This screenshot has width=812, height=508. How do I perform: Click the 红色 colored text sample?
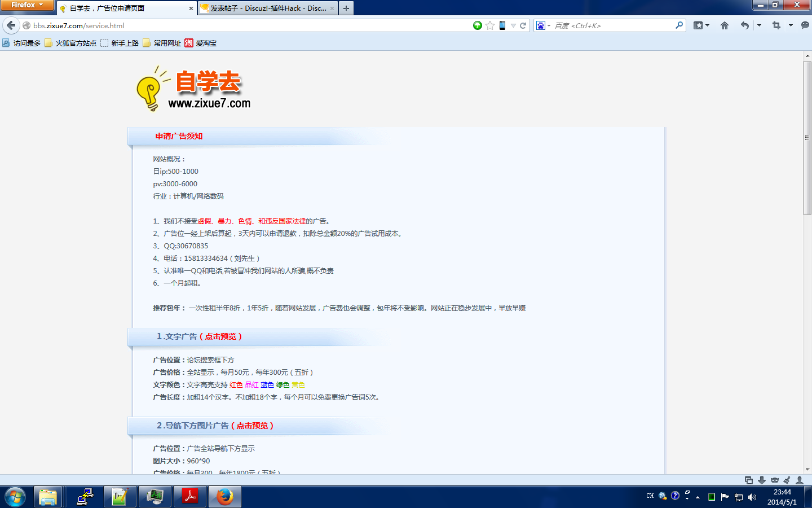point(236,385)
